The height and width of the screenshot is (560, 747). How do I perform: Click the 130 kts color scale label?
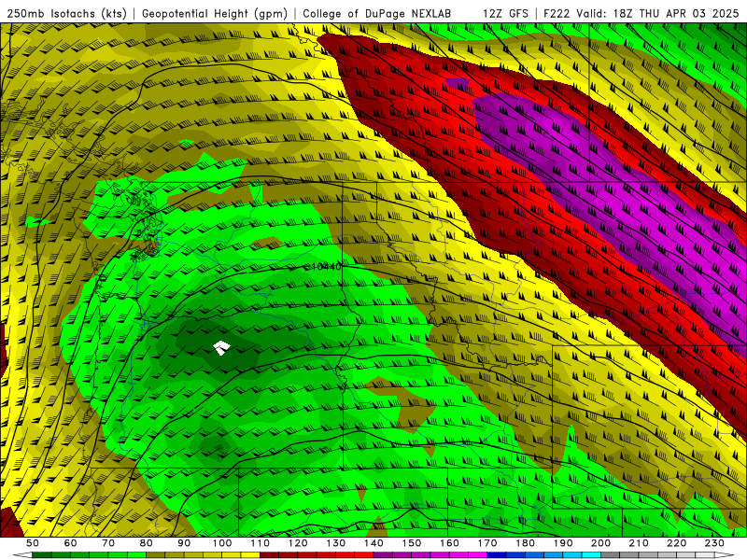tap(336, 543)
